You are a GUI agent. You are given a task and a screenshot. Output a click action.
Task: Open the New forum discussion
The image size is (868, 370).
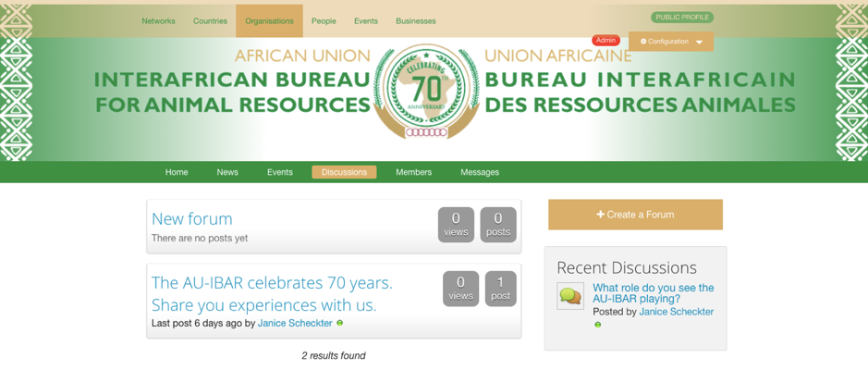[192, 219]
